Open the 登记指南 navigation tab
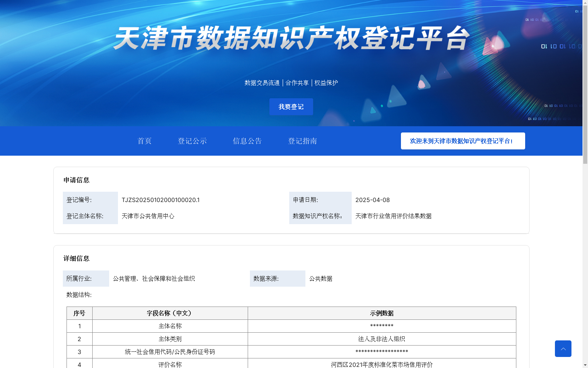The height and width of the screenshot is (368, 588). pos(302,141)
